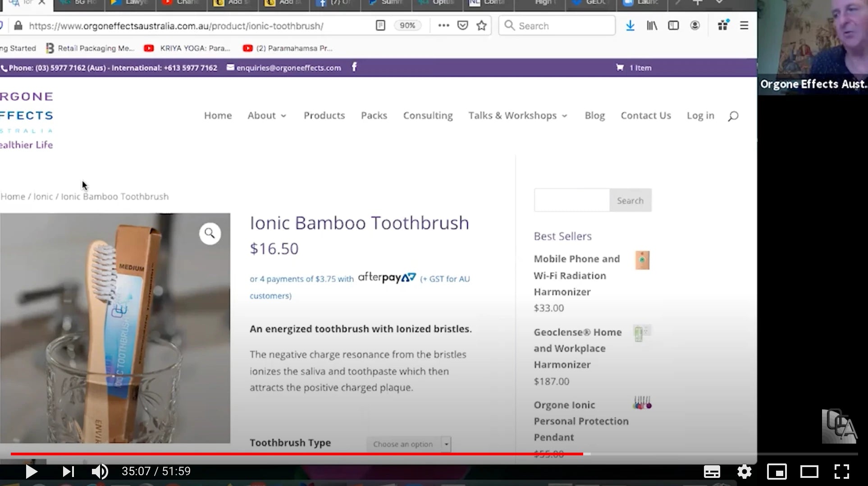This screenshot has width=868, height=486.
Task: Open Mobile Phone and Wi-Fi Harmonizer link
Action: point(576,275)
